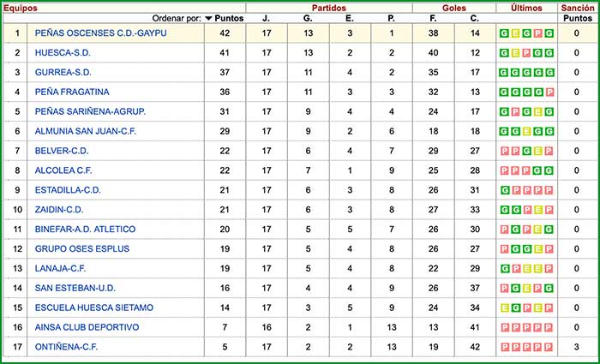Sort standings by the F. goals column
This screenshot has height=364, width=600.
click(434, 18)
